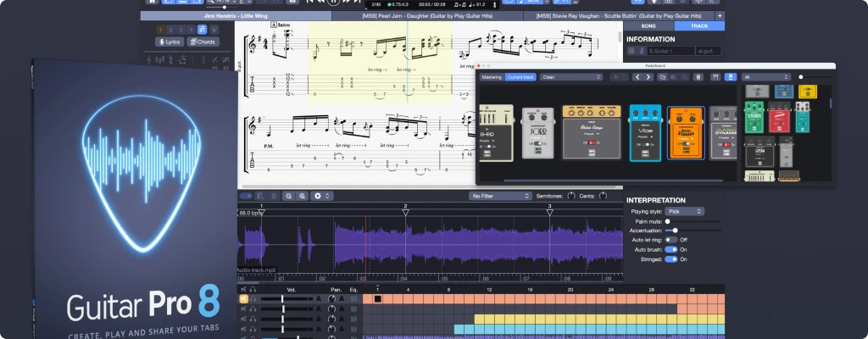Go to previous preset in Pedalboard
Viewport: 868px width, 339px height.
637,77
